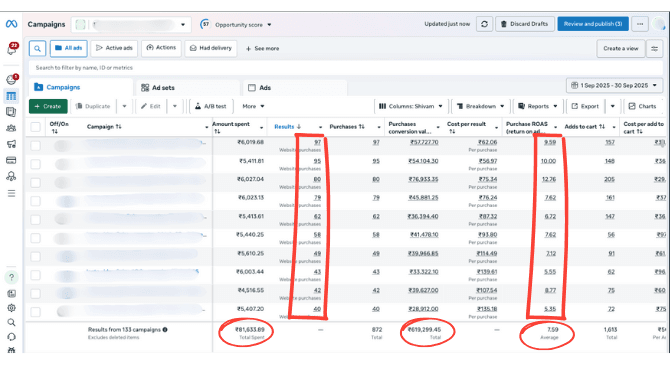Select the Active ads filter
This screenshot has height=376, width=670.
[x=114, y=48]
